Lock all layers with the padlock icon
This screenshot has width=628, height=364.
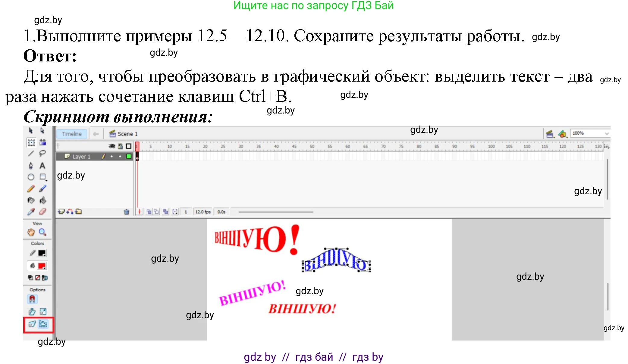point(120,146)
